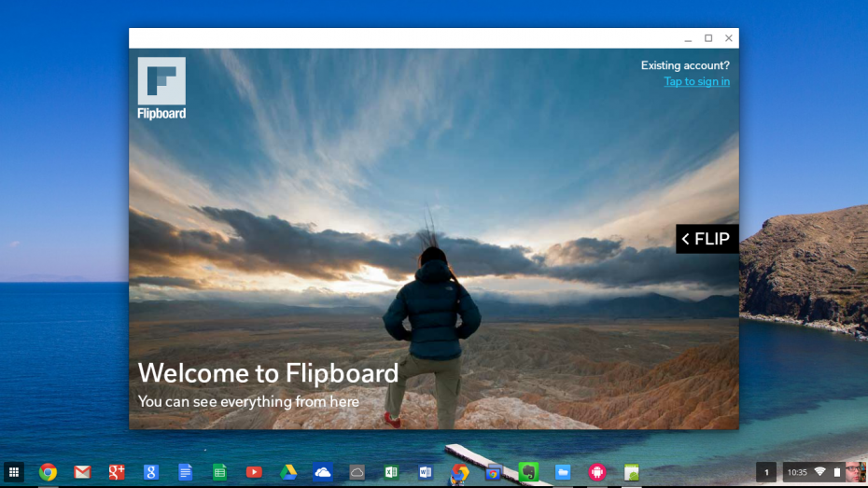The height and width of the screenshot is (488, 868).
Task: Open the gray cloud app icon
Action: point(357,472)
